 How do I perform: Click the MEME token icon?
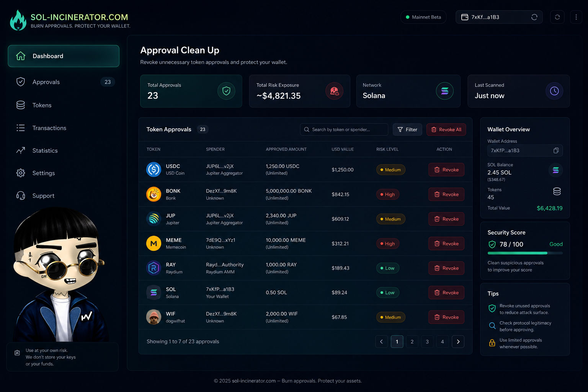pos(154,243)
